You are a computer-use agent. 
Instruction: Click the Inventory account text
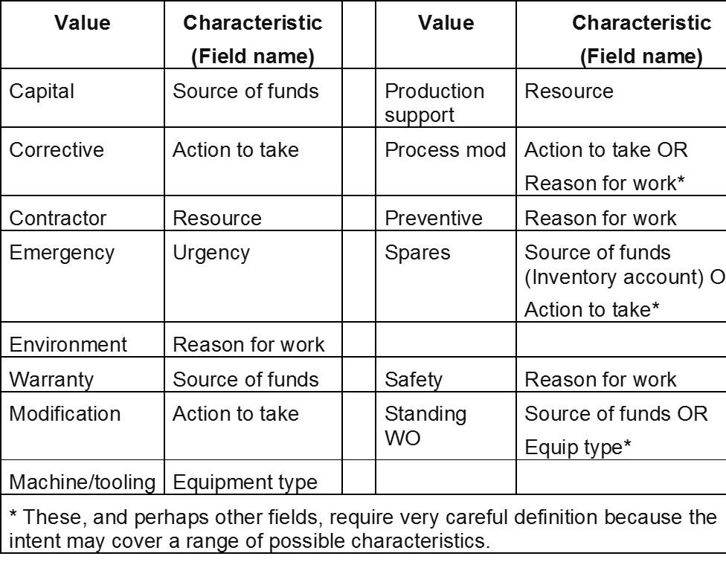click(x=615, y=277)
